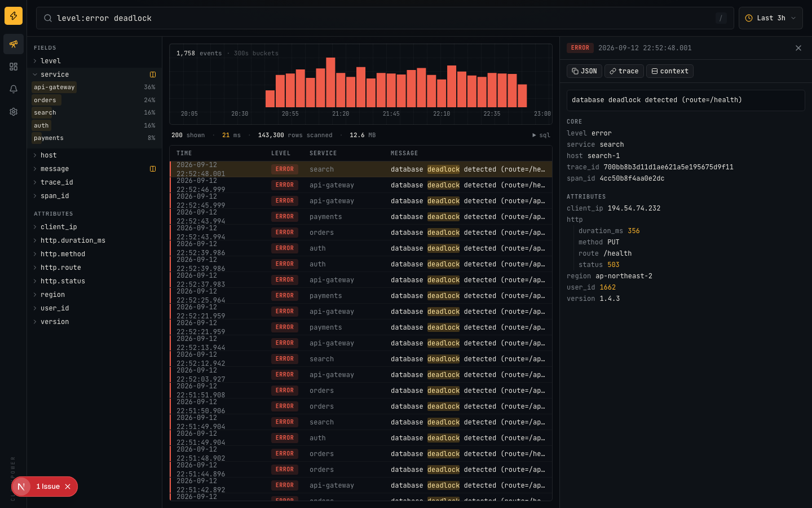This screenshot has height=508, width=812.
Task: Expand the region attribute
Action: point(95,295)
